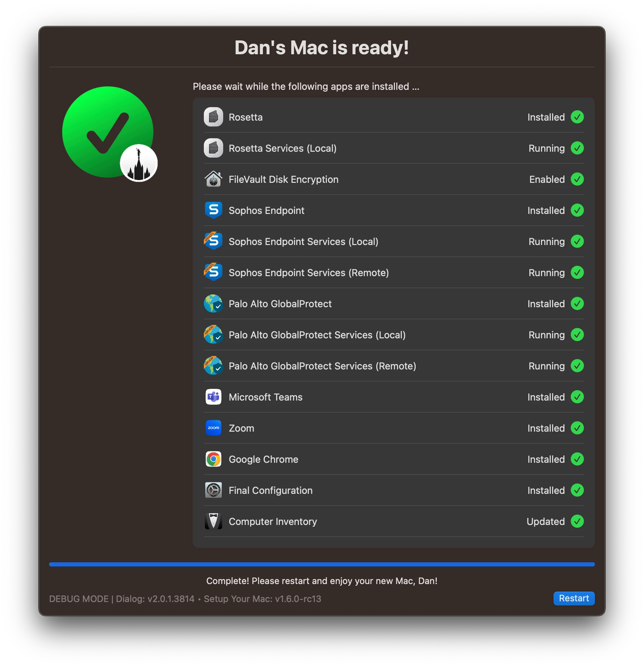Click the Palo Alto GlobalProtect globe icon
Screen dimensions: 644x667
pos(213,303)
